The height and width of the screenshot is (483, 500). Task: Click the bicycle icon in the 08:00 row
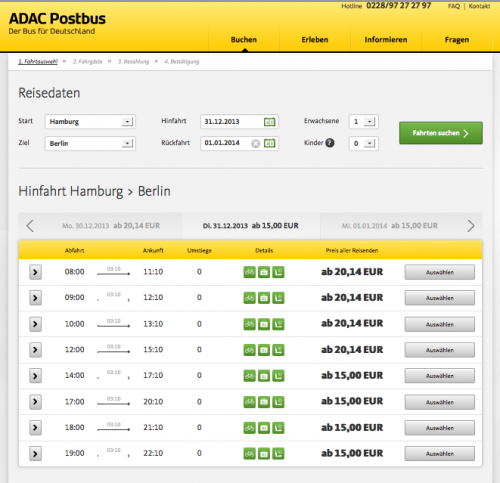[x=249, y=272]
